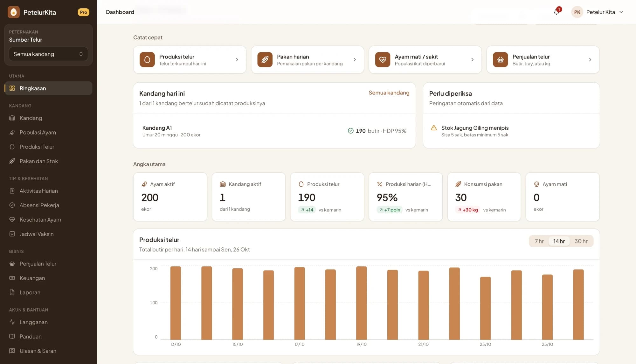Expand the Petelur Kita account menu chevron
This screenshot has width=636, height=364.
point(621,12)
